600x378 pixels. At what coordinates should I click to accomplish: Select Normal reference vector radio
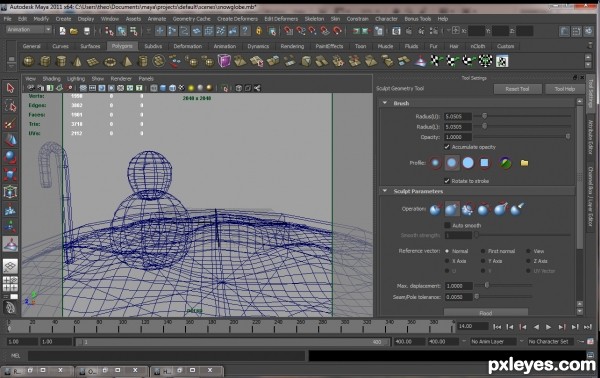447,251
